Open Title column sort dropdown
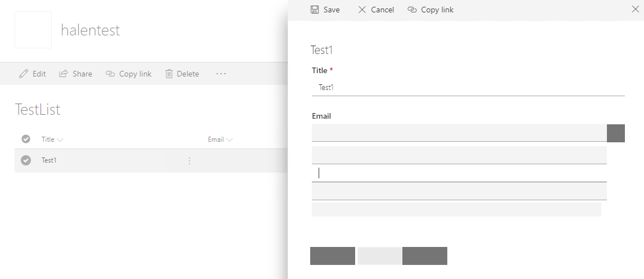Screen dimensions: 644x279 (52, 139)
